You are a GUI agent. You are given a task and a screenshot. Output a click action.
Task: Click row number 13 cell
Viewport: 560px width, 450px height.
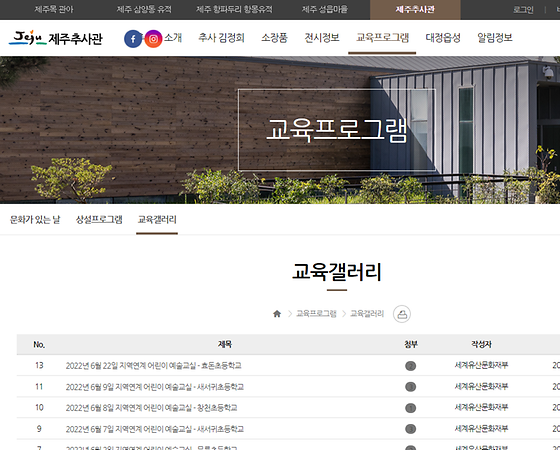tap(39, 365)
